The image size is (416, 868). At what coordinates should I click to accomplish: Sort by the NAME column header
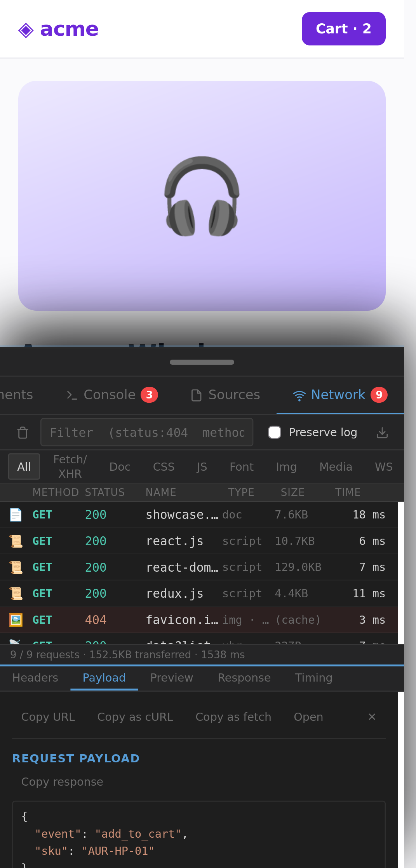click(x=161, y=492)
